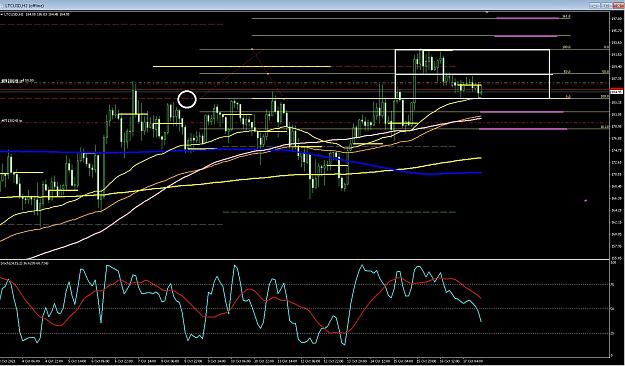Click the chart shift triangle marker at top
This screenshot has width=625, height=366.
point(487,12)
